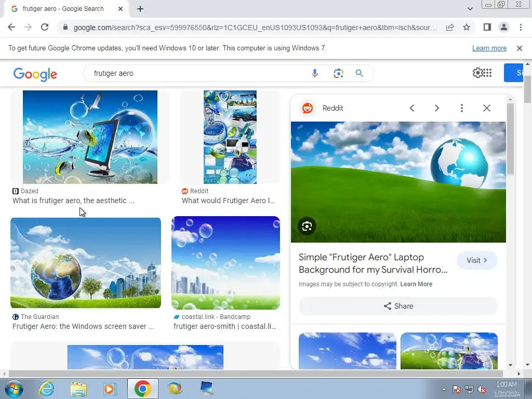Reload the current page

45,27
